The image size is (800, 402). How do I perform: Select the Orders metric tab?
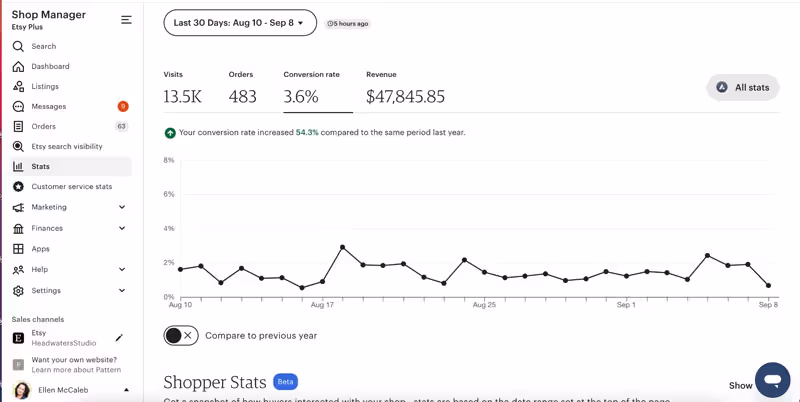click(x=242, y=90)
